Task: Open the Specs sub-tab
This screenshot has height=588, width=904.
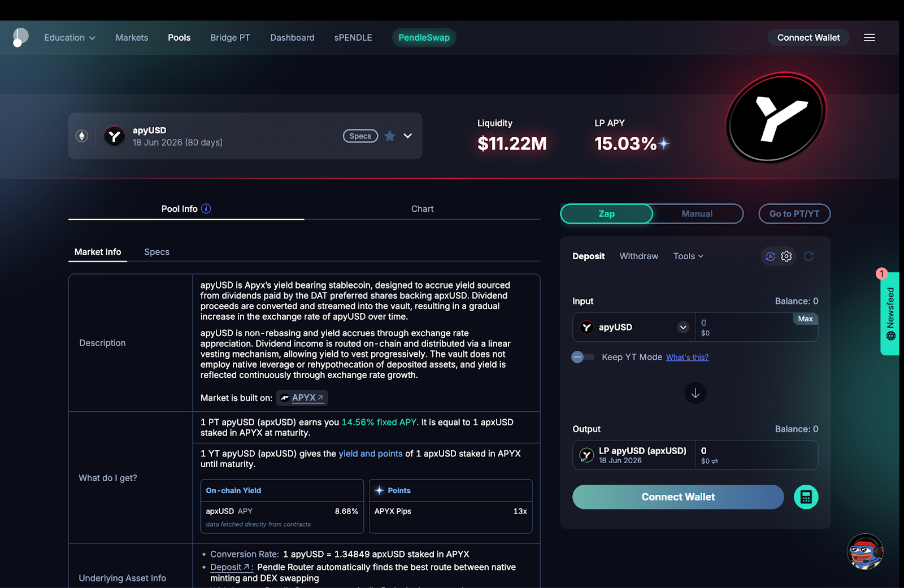Action: 157,252
